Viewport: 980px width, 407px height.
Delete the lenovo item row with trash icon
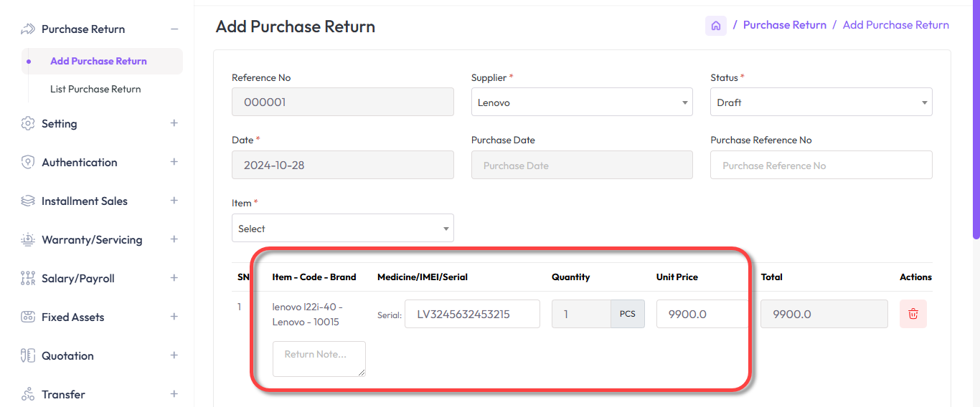point(913,314)
